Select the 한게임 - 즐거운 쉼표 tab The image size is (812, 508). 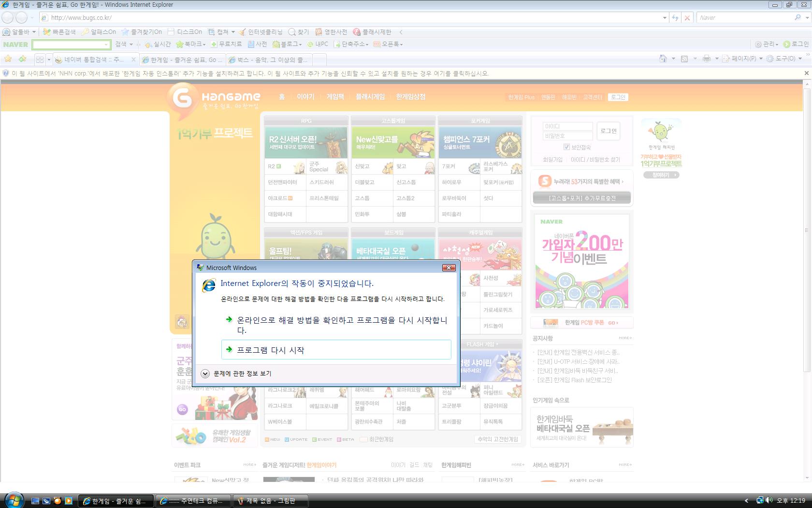coord(183,60)
